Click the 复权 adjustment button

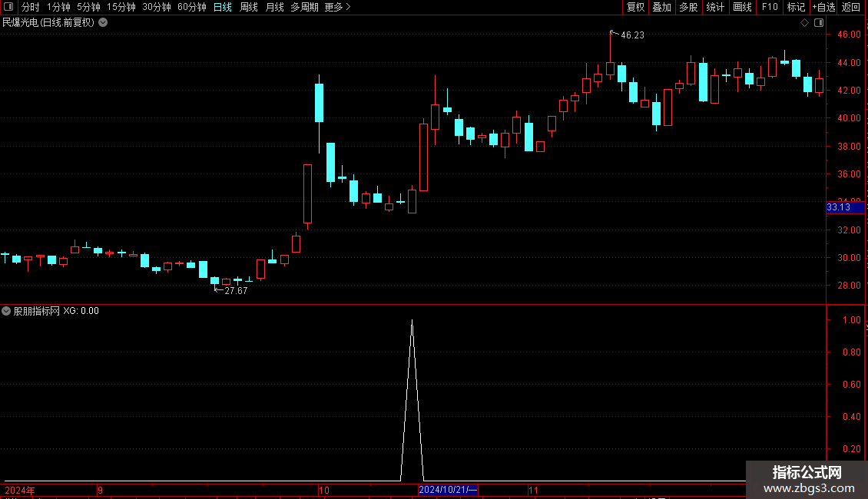635,7
